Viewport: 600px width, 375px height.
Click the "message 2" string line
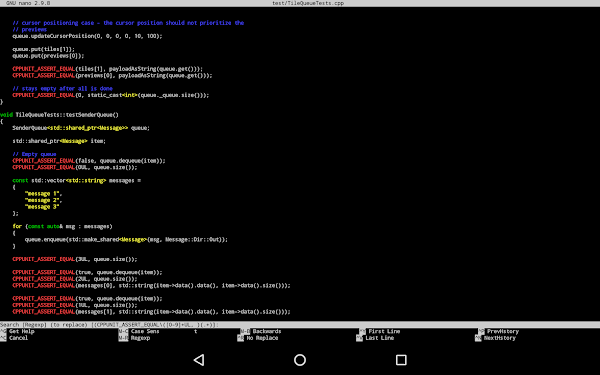coord(43,200)
